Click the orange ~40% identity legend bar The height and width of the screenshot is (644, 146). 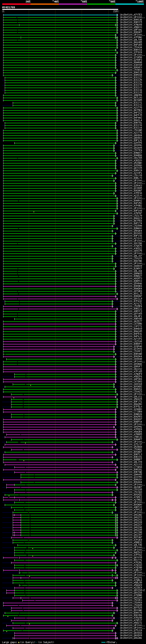[45, 4]
